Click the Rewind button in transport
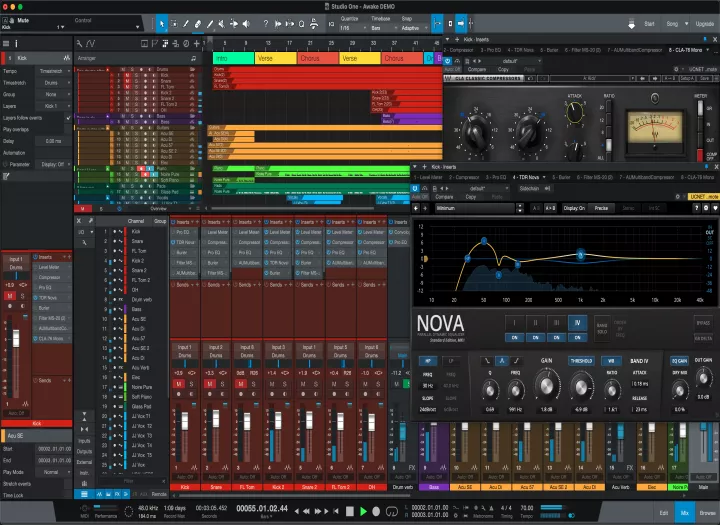This screenshot has height=525, width=720. [x=306, y=511]
